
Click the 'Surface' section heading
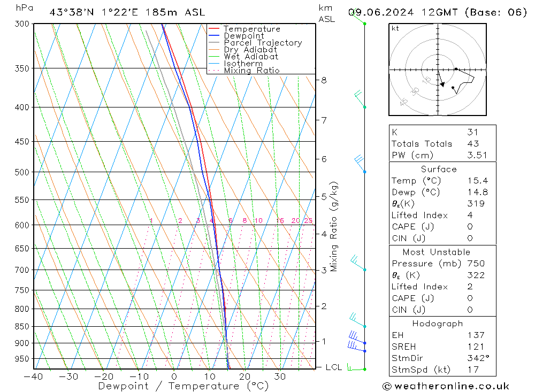tap(439, 169)
